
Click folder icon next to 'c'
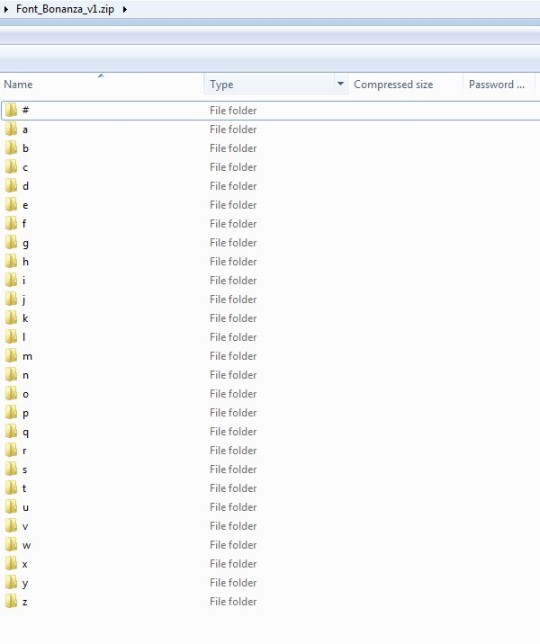point(11,167)
